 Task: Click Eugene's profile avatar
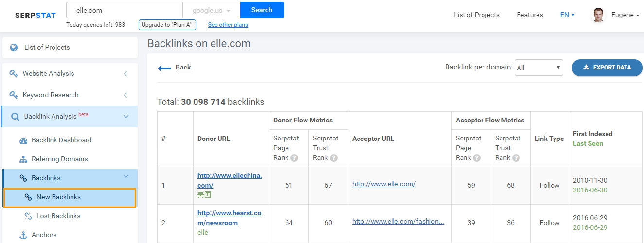597,15
